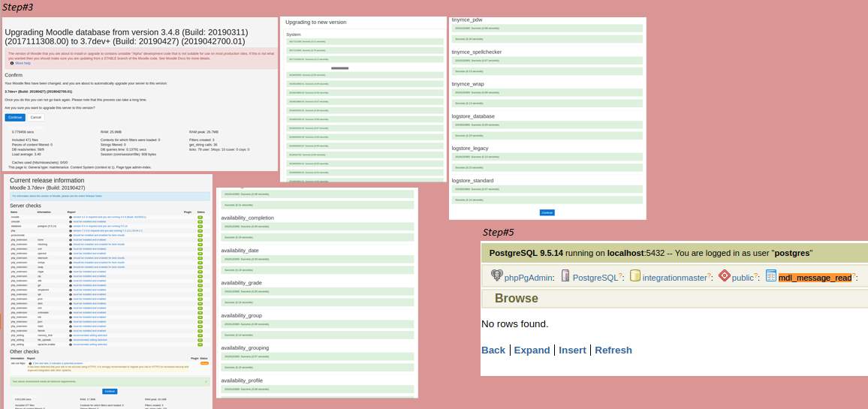
Task: Click the Browse heading
Action: pos(517,299)
